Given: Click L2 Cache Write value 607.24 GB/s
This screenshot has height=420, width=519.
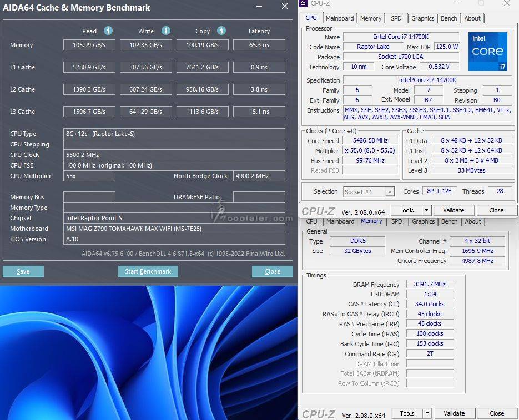Looking at the screenshot, I should 145,89.
